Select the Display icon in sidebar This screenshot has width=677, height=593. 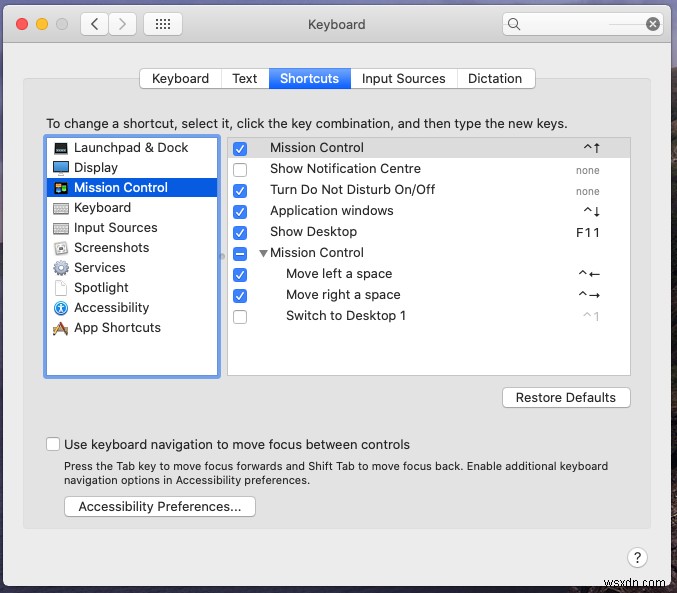[x=61, y=168]
